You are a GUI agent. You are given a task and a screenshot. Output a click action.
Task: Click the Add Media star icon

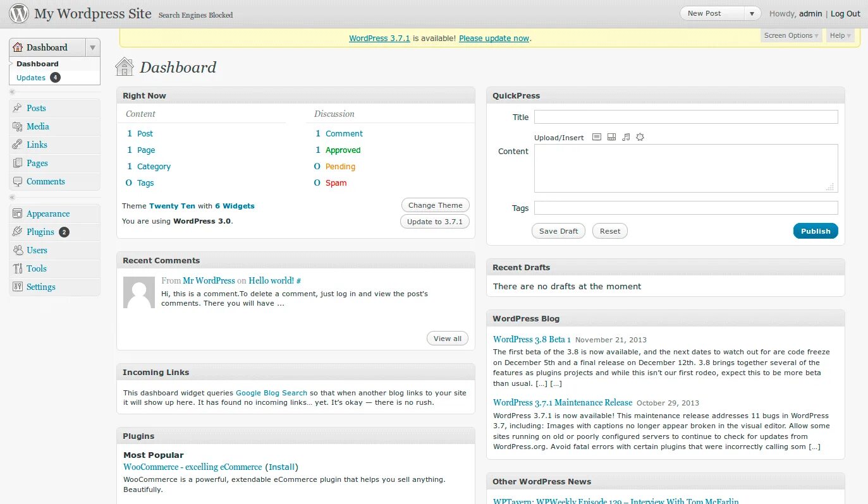pos(640,136)
